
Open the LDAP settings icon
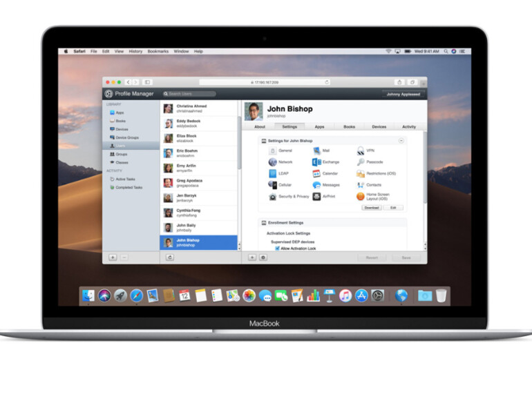point(272,173)
